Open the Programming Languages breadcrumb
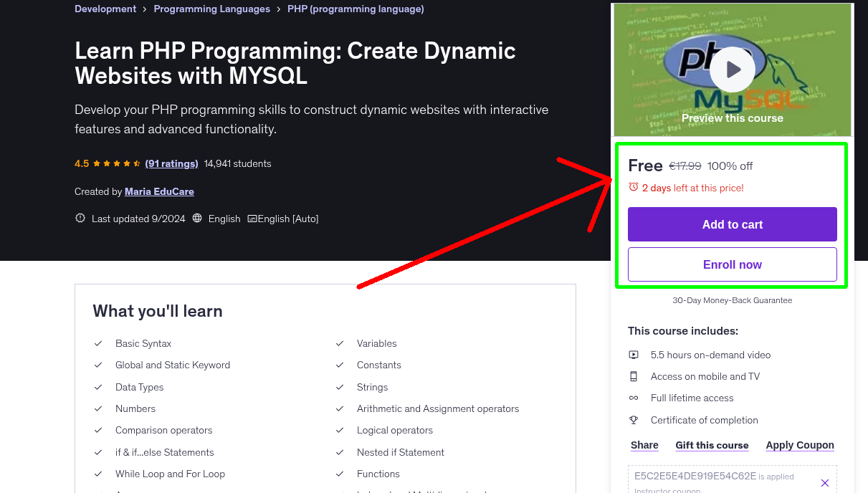868x493 pixels. pyautogui.click(x=211, y=9)
